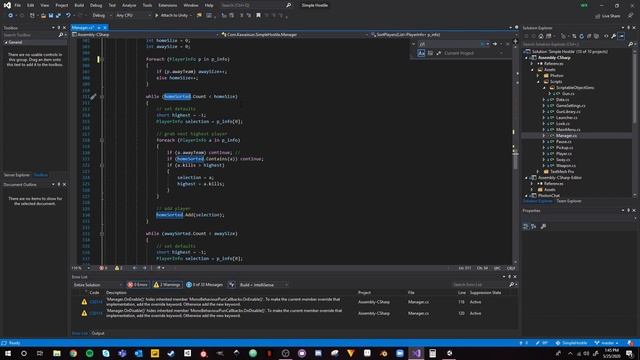The image size is (640, 360).
Task: Click Find Next arrow in find box
Action: pos(495,44)
